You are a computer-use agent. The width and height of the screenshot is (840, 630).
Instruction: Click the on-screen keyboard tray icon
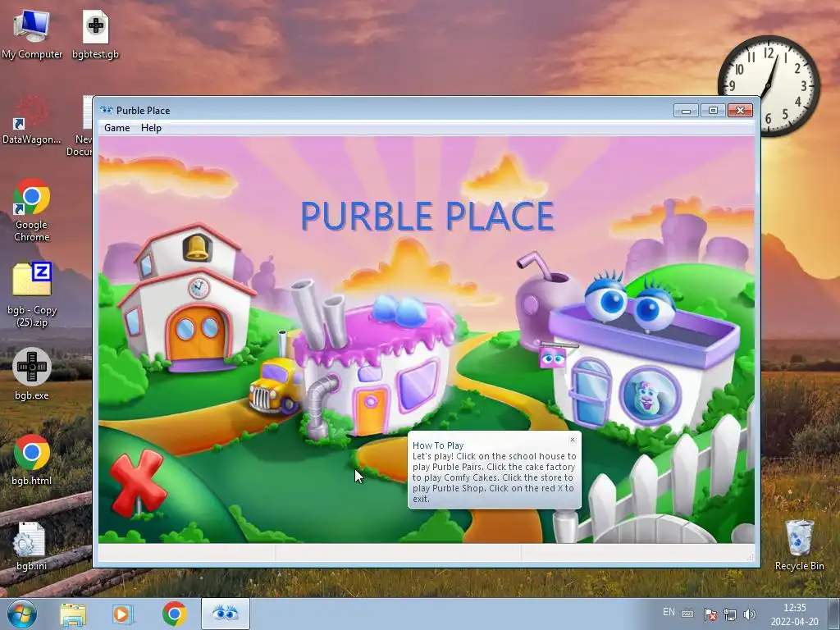687,614
